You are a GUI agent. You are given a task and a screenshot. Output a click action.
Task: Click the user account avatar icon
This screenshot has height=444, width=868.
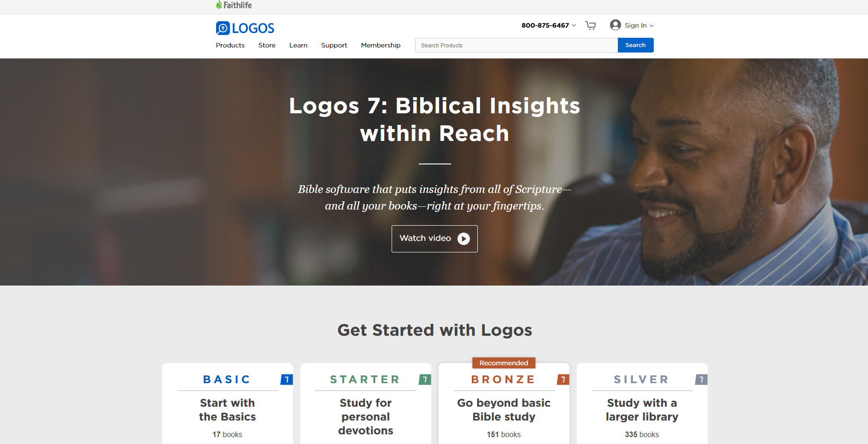615,25
